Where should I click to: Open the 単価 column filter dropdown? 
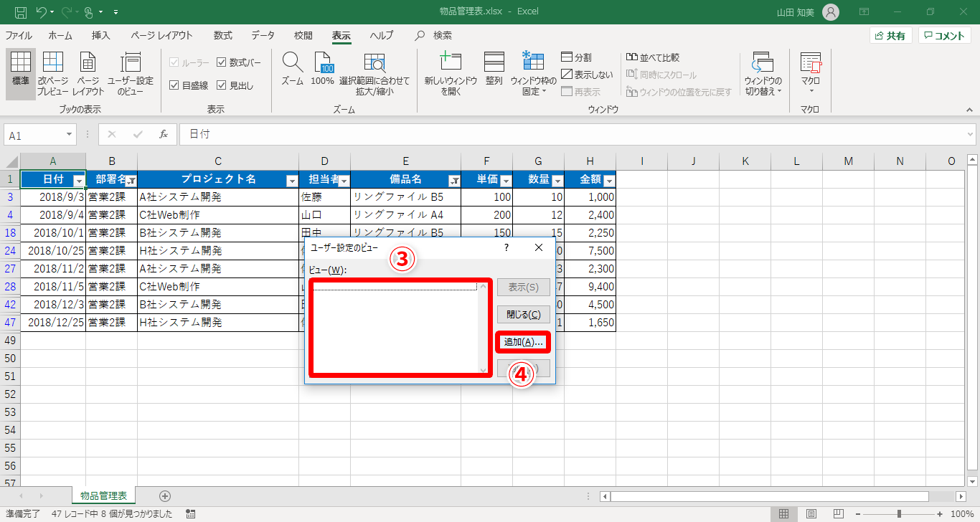tap(506, 181)
